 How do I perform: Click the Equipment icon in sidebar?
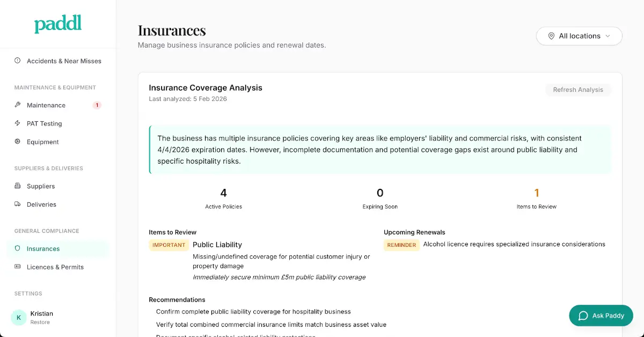click(x=18, y=142)
